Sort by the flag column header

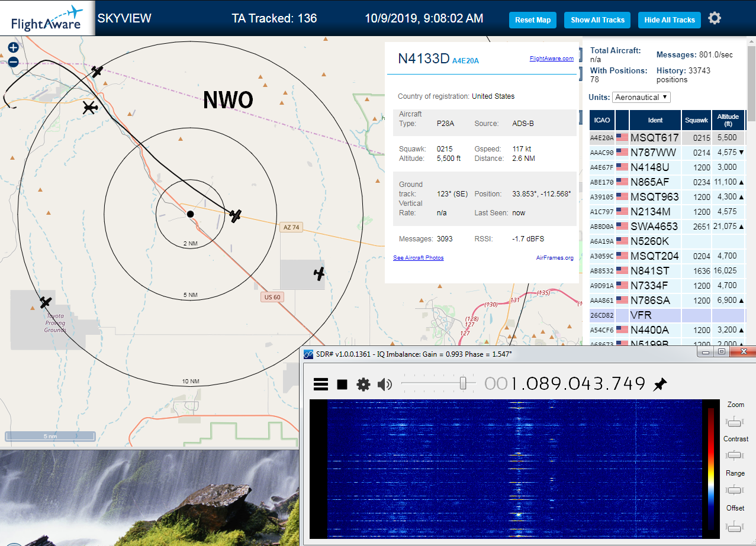pos(622,120)
